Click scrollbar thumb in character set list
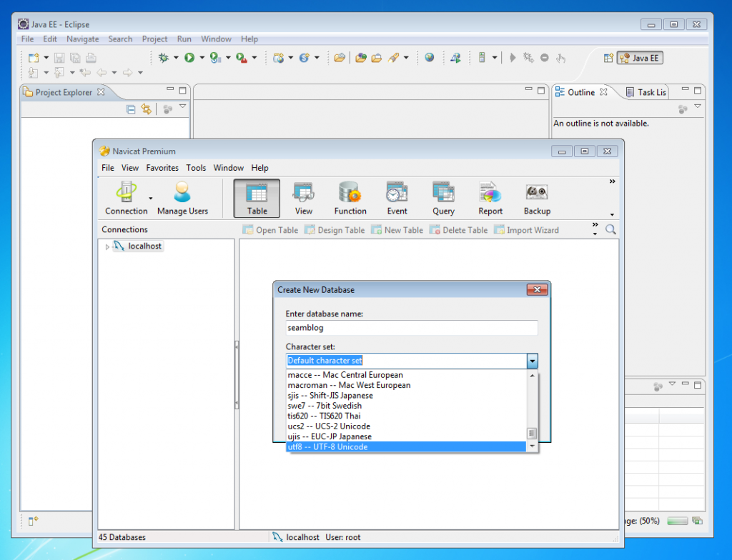 532,434
